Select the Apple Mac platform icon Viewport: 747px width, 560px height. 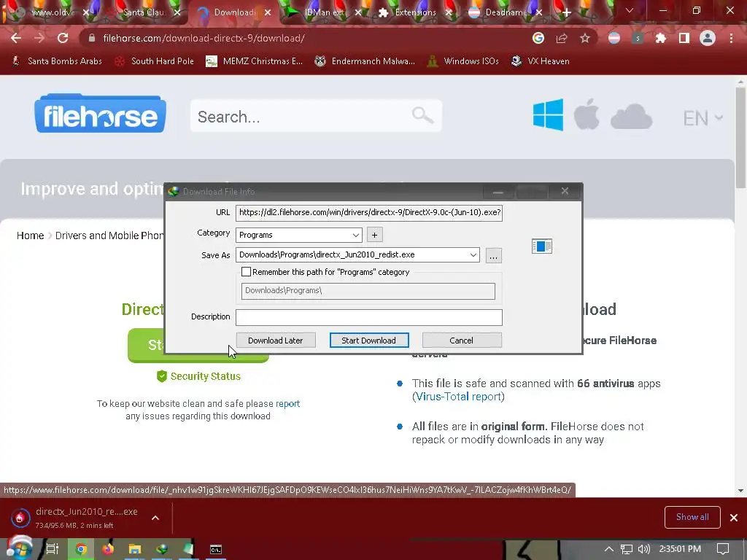coord(587,114)
